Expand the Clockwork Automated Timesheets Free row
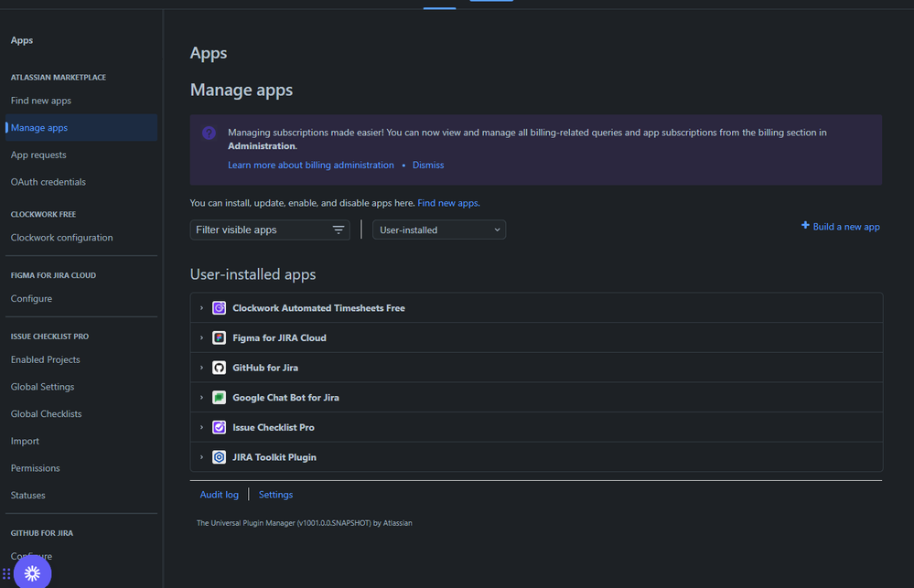The width and height of the screenshot is (914, 588). coord(201,307)
